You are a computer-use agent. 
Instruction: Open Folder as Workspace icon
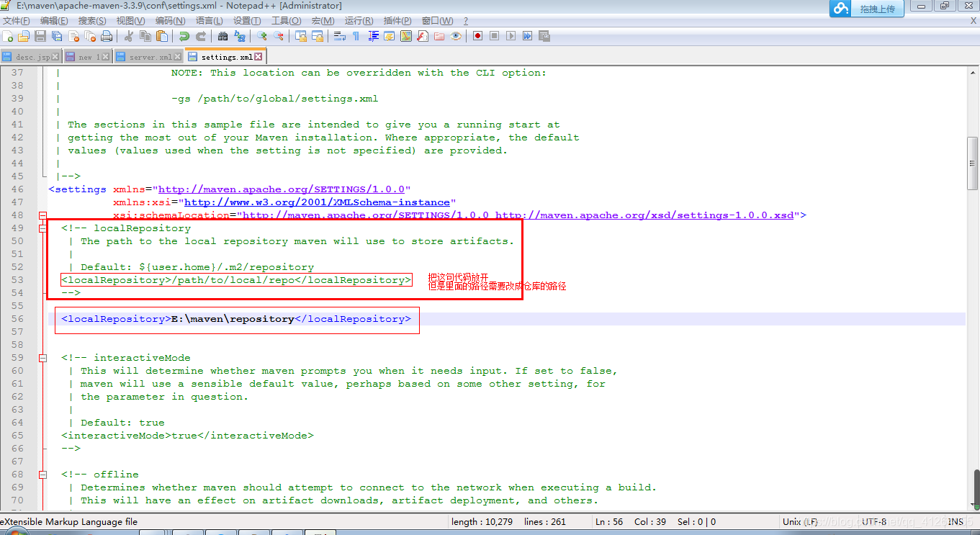[x=439, y=36]
